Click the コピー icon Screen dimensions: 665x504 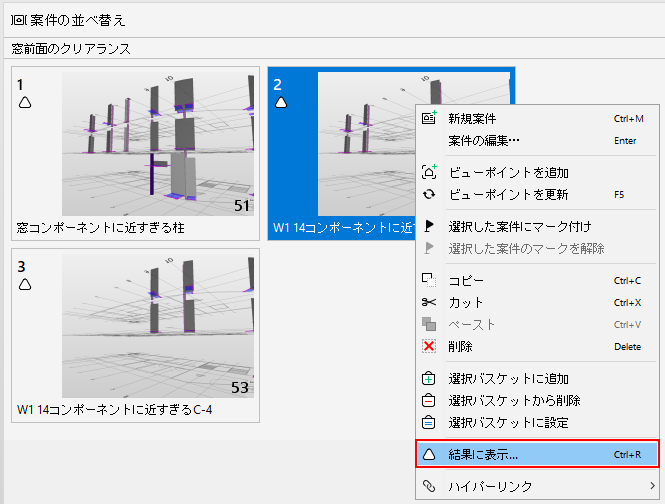[x=429, y=280]
